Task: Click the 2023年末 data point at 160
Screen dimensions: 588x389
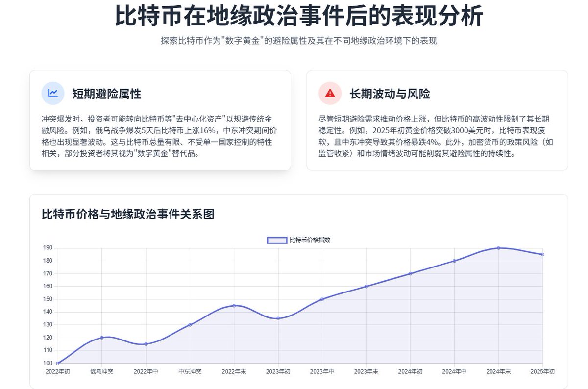Action: [x=367, y=287]
